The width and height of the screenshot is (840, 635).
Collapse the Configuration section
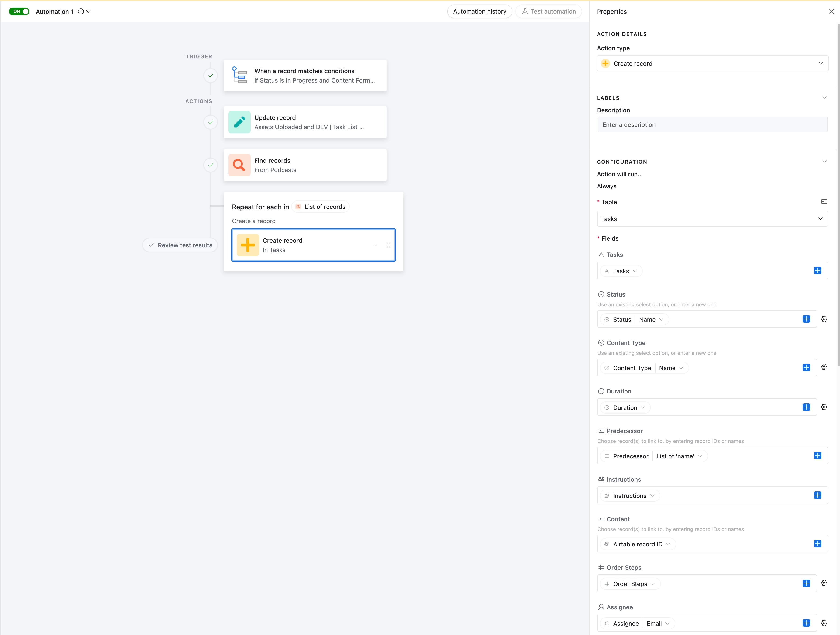(x=824, y=162)
